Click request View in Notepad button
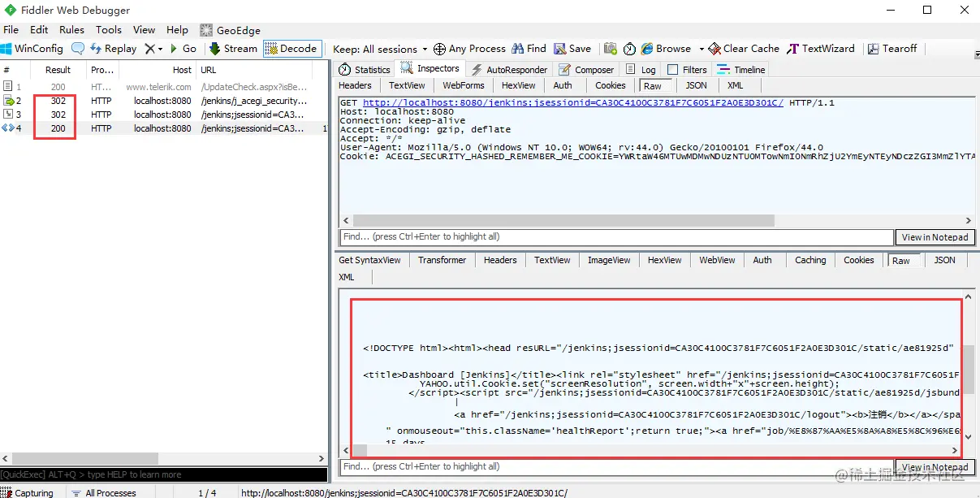This screenshot has height=498, width=980. (935, 237)
